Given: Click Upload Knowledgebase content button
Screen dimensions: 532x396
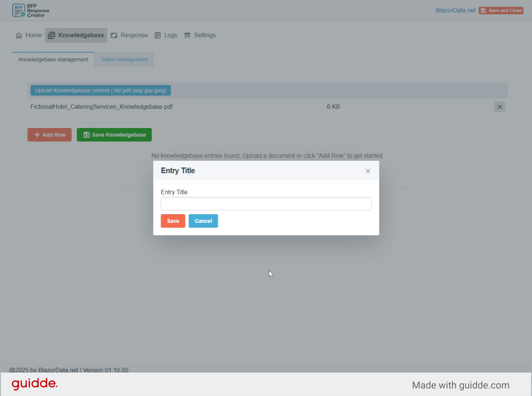Looking at the screenshot, I should pyautogui.click(x=100, y=90).
